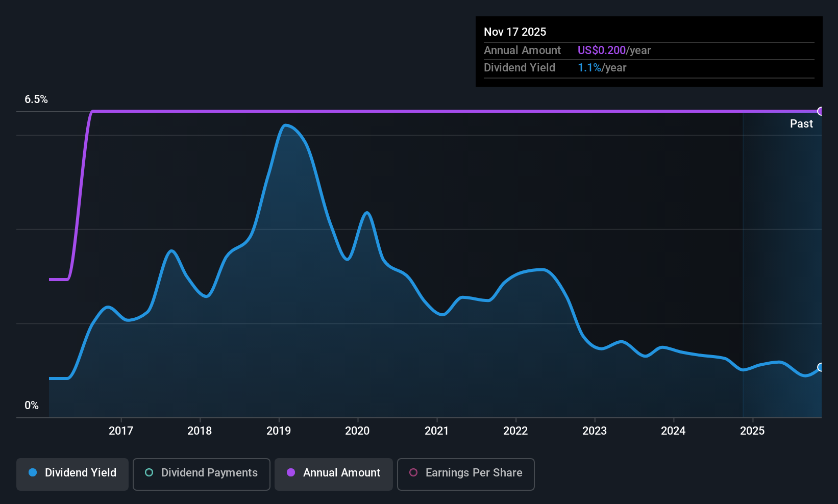The image size is (838, 504).
Task: Click the 2023 x-axis year label
Action: click(x=595, y=431)
